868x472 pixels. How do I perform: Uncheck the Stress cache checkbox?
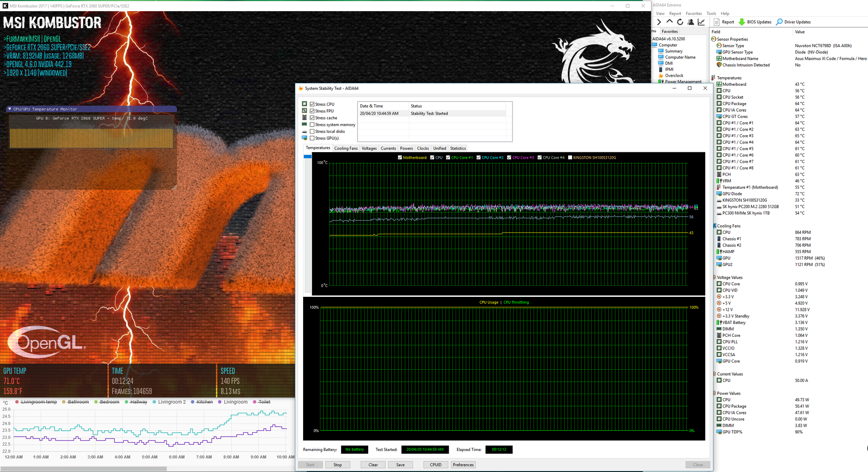tap(312, 118)
